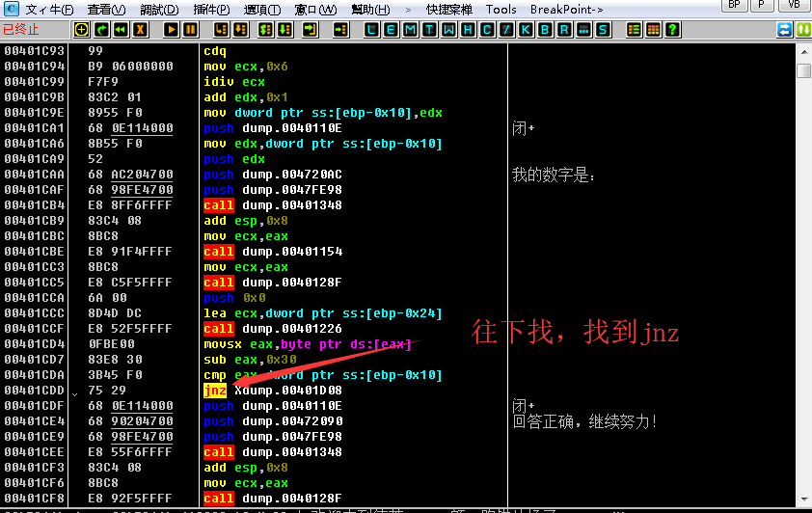Image resolution: width=812 pixels, height=513 pixels.
Task: Select the push 0x0 instruction
Action: [234, 298]
